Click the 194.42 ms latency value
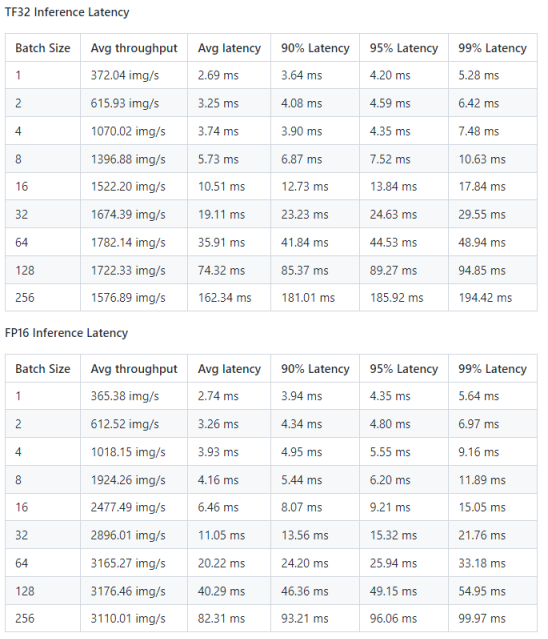The width and height of the screenshot is (548, 639). (x=493, y=298)
